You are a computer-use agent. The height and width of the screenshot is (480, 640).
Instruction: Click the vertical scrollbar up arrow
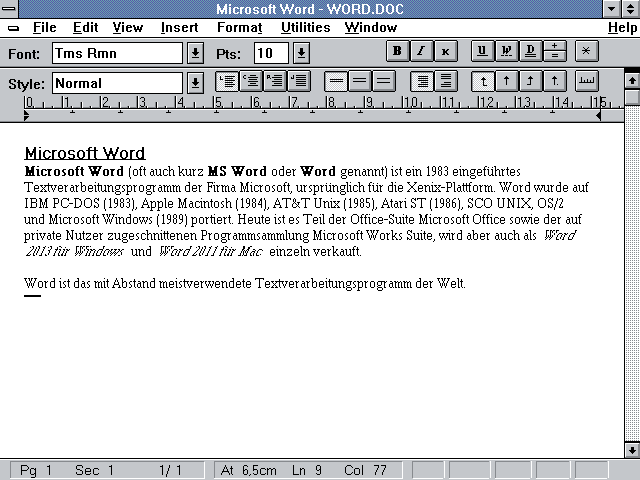tap(632, 80)
